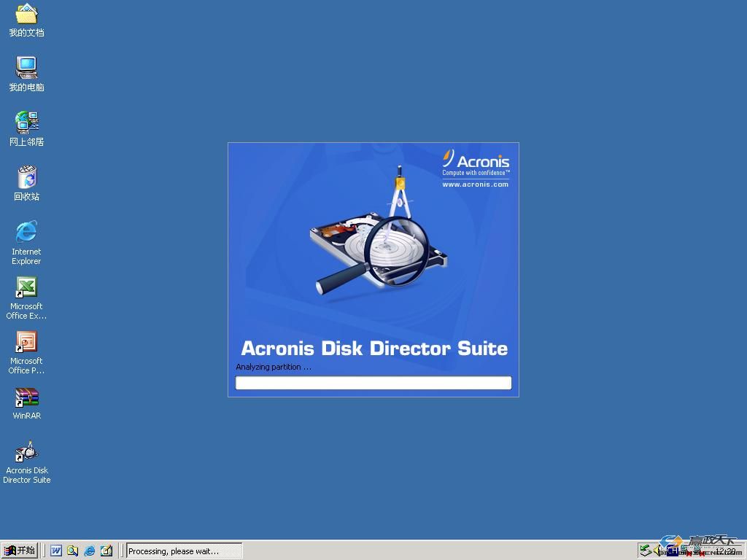This screenshot has height=560, width=747.
Task: Launch Microsoft Office PowerPoint shortcut
Action: (x=27, y=343)
